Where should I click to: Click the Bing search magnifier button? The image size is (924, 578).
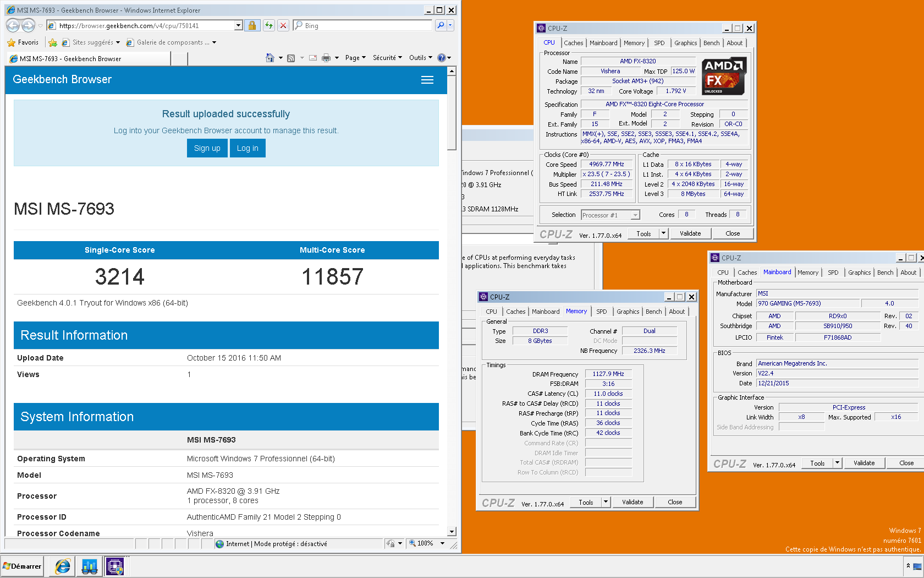[440, 25]
